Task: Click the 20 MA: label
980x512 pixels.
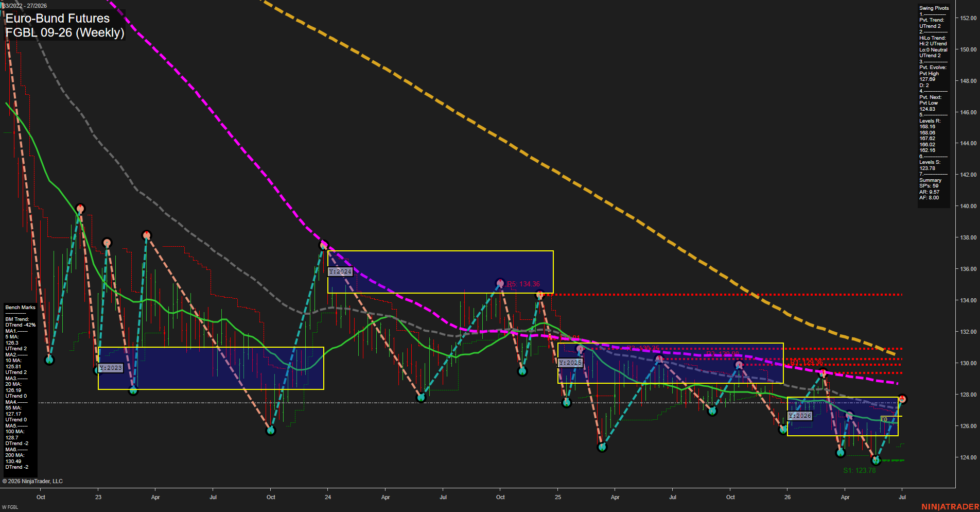Action: [x=13, y=384]
